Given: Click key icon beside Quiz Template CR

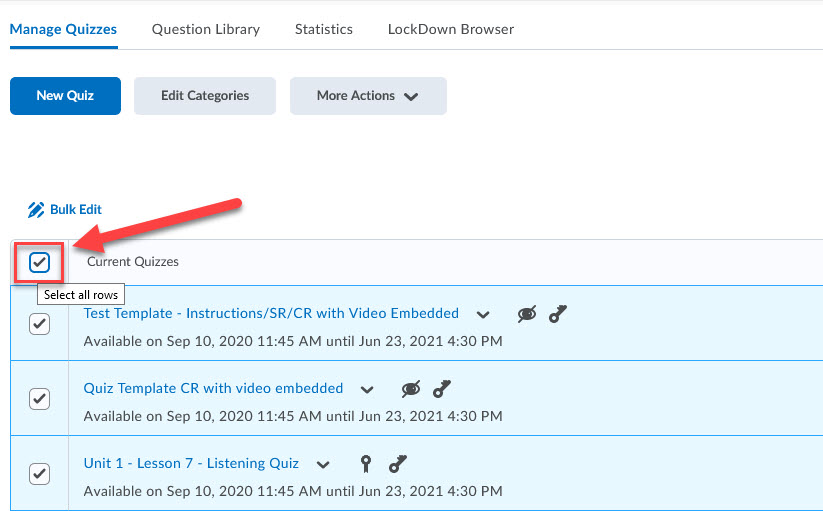Looking at the screenshot, I should click(x=441, y=389).
